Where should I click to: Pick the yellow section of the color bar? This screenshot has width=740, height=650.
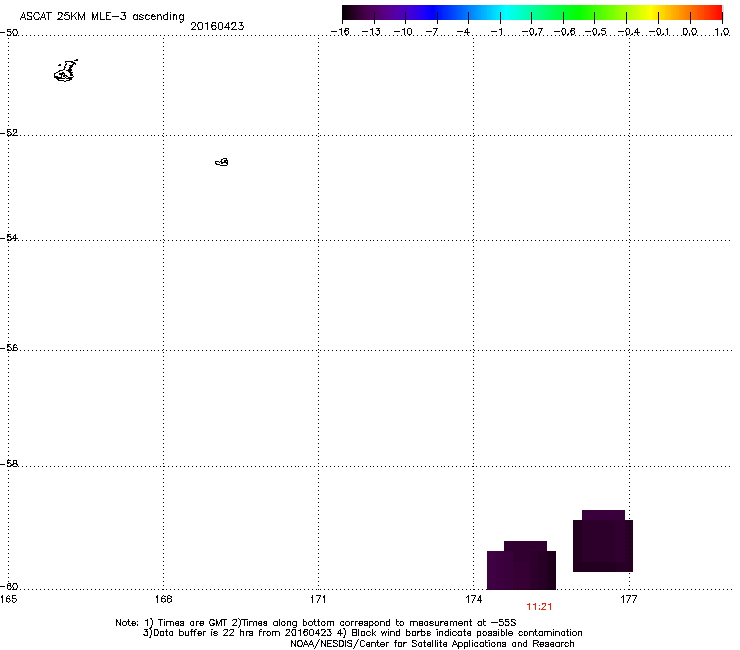coord(654,13)
